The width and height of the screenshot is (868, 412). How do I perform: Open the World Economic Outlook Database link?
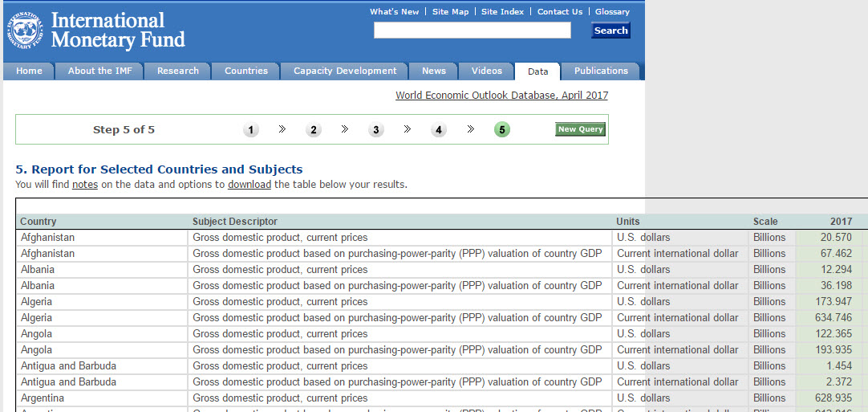[501, 96]
